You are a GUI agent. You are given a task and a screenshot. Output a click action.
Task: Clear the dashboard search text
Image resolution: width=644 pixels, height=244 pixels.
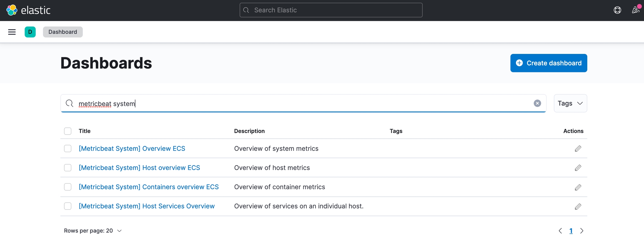coord(537,103)
